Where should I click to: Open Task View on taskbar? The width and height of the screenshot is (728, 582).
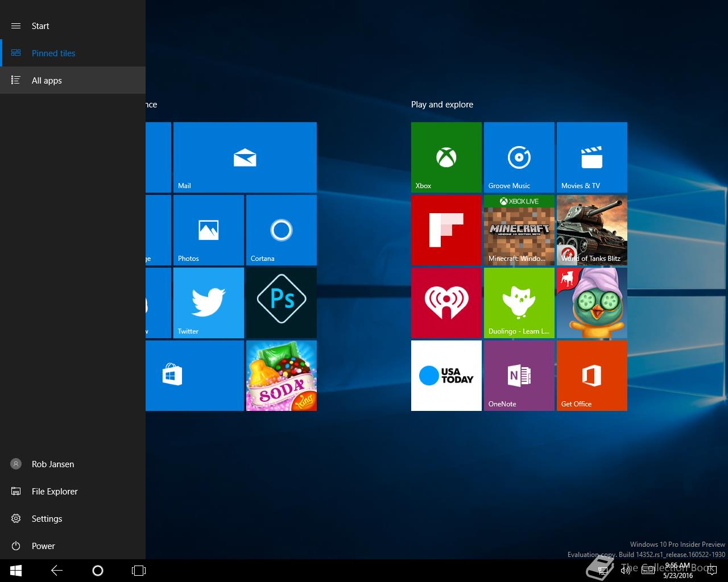[139, 570]
